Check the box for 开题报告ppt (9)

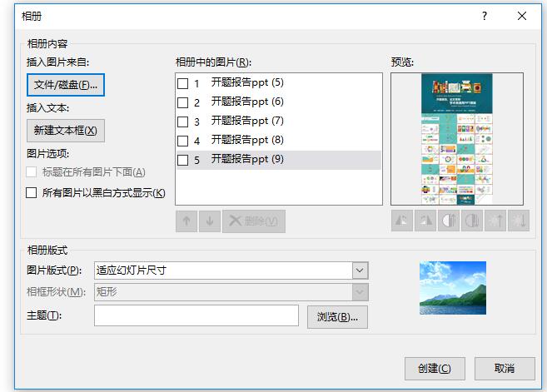[x=183, y=160]
